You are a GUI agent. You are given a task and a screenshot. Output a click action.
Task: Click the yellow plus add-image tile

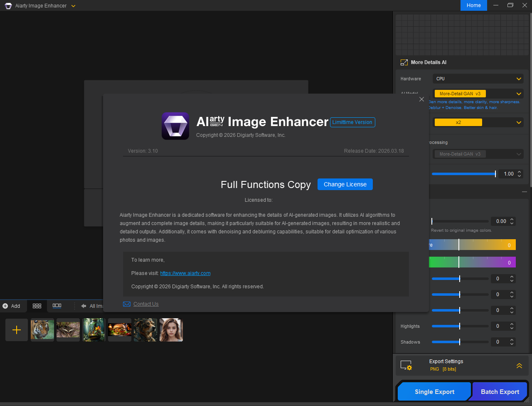coord(17,330)
